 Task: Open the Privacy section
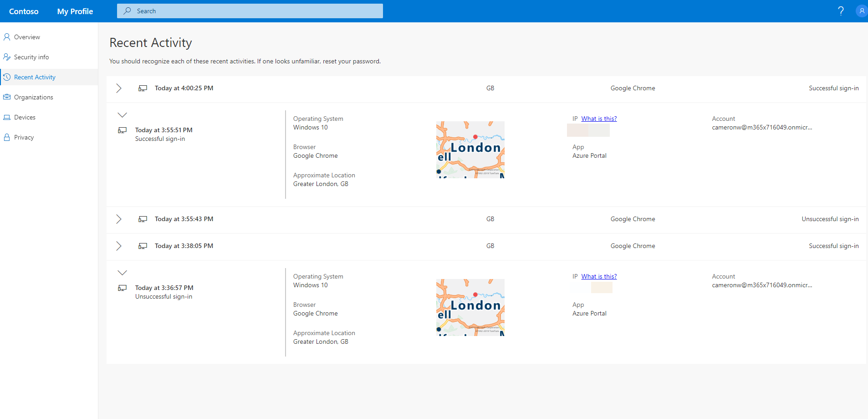49,137
